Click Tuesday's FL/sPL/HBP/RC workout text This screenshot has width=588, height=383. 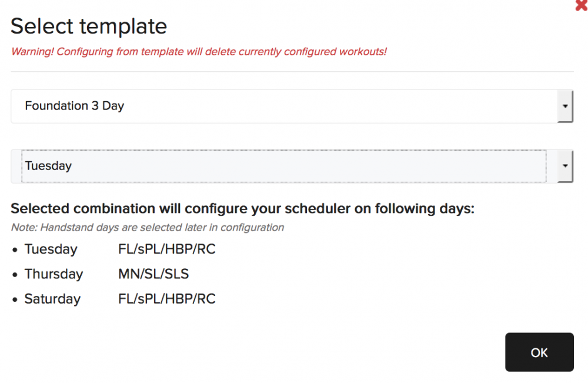167,249
